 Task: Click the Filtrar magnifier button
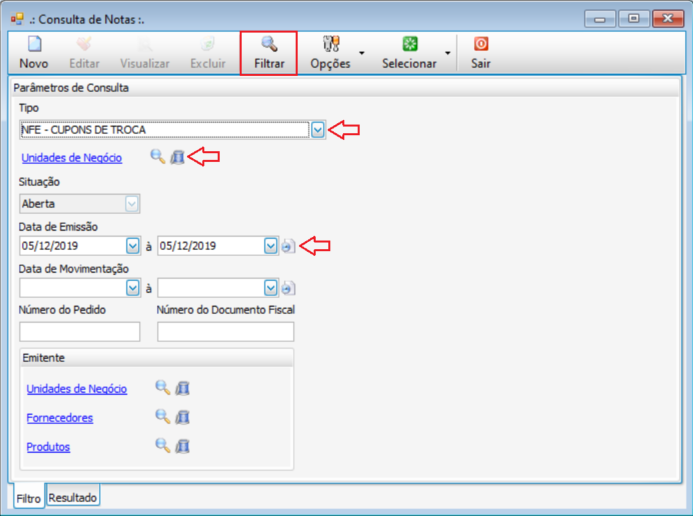pos(269,53)
